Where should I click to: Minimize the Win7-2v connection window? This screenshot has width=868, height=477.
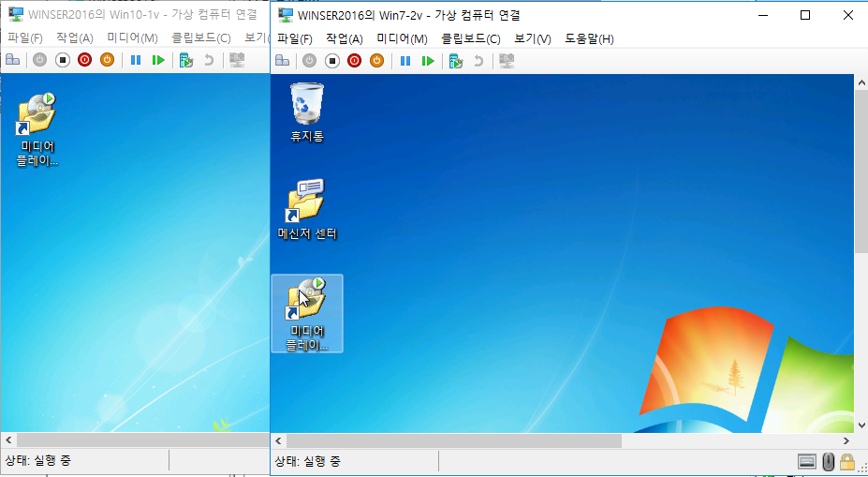(763, 16)
